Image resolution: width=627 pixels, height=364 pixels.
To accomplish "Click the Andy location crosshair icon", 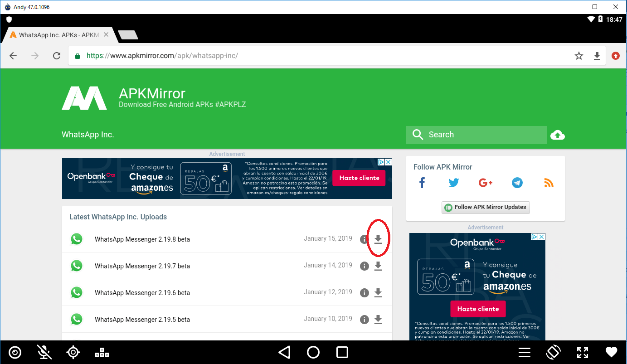I will click(73, 352).
